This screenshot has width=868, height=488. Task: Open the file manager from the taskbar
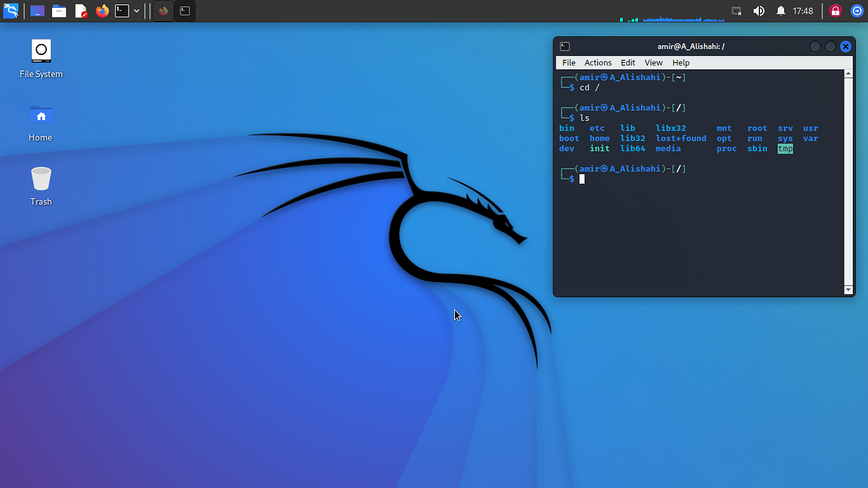pos(59,10)
